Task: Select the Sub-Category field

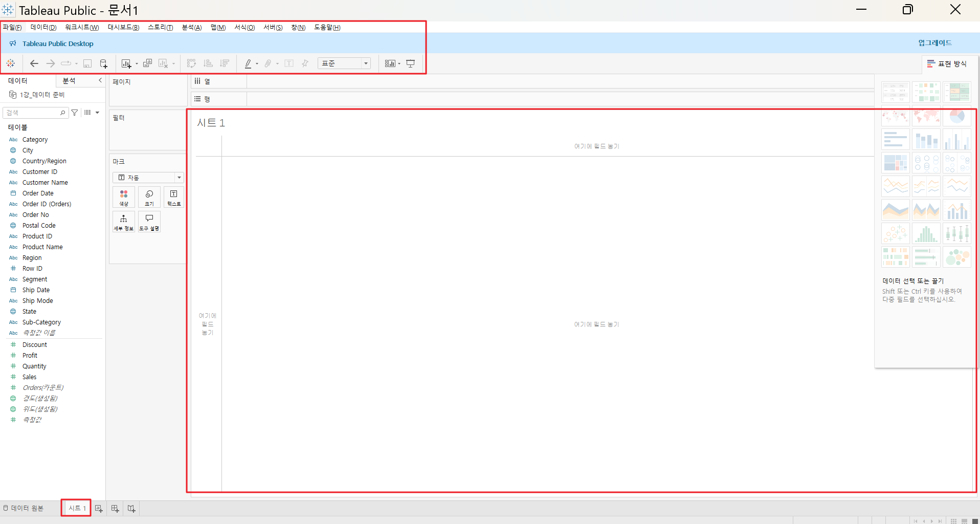Action: pos(41,322)
